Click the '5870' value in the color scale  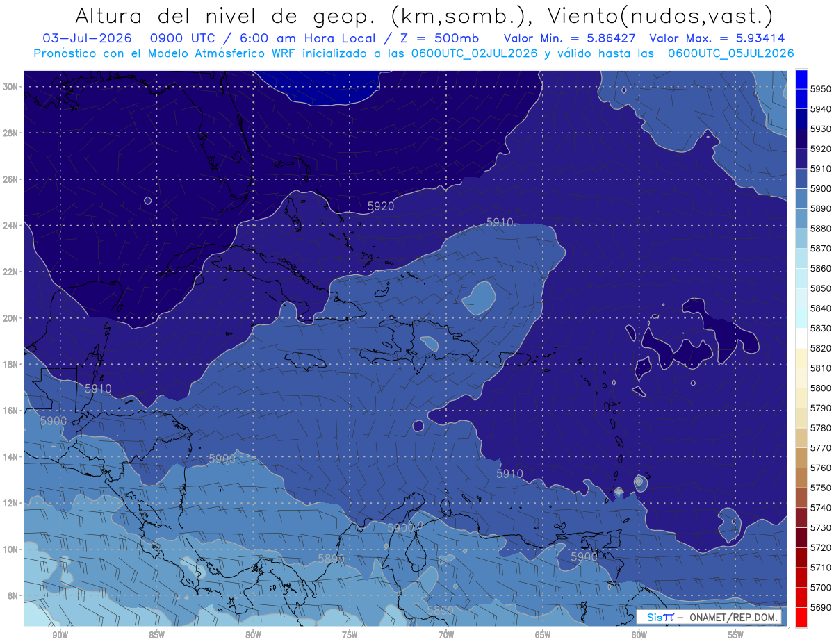pos(821,249)
